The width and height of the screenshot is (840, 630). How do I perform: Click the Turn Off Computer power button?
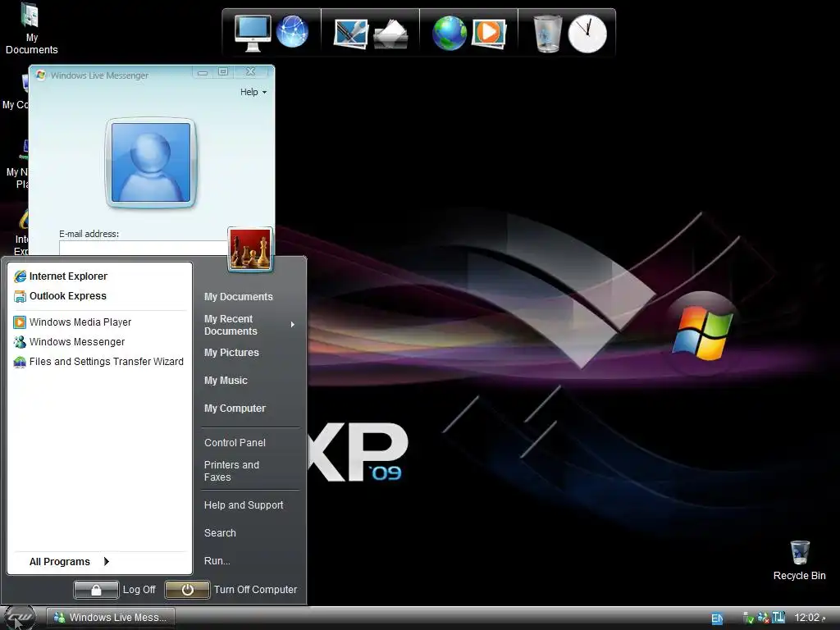click(x=187, y=590)
